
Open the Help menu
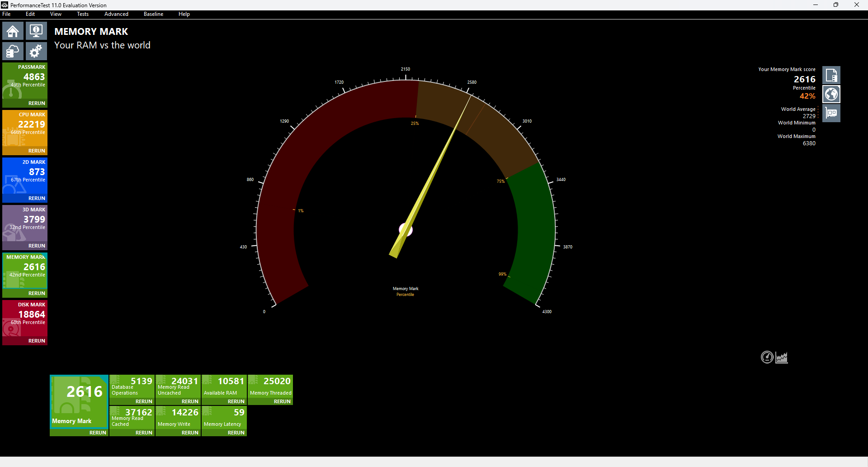[184, 14]
